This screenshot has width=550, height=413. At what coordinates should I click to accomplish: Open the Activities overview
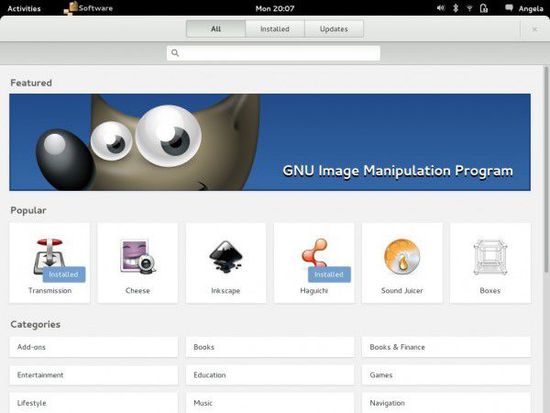click(x=24, y=8)
